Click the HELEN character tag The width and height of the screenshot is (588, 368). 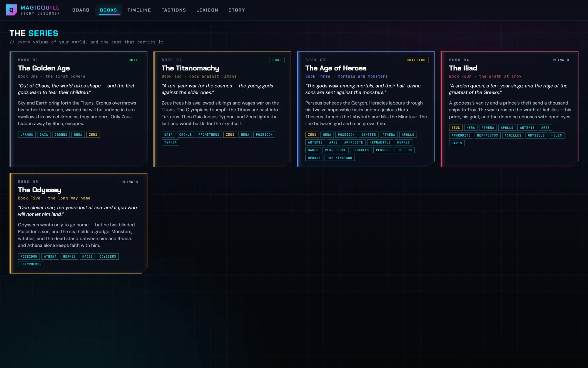click(557, 135)
